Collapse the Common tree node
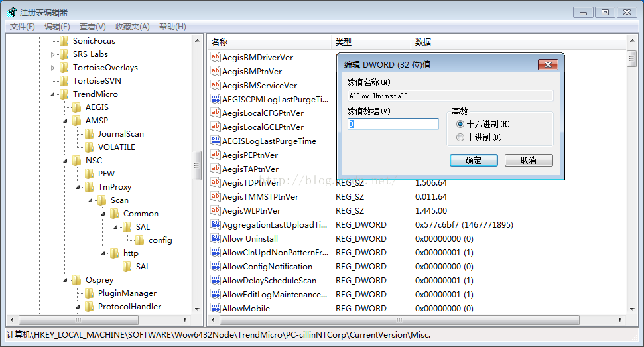 103,214
